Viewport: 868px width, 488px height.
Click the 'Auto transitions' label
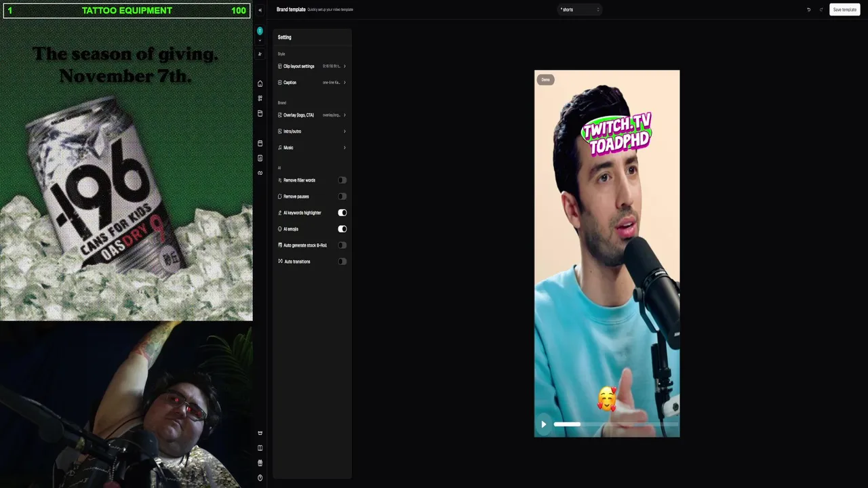click(297, 262)
